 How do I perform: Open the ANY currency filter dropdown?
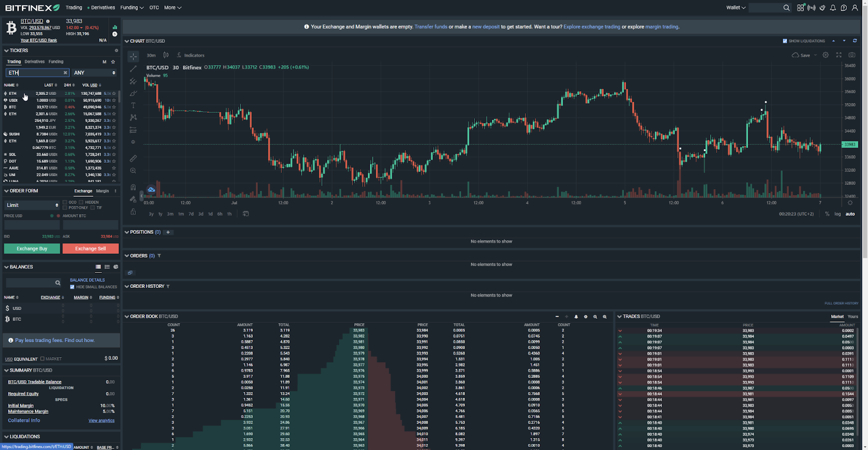pyautogui.click(x=94, y=73)
